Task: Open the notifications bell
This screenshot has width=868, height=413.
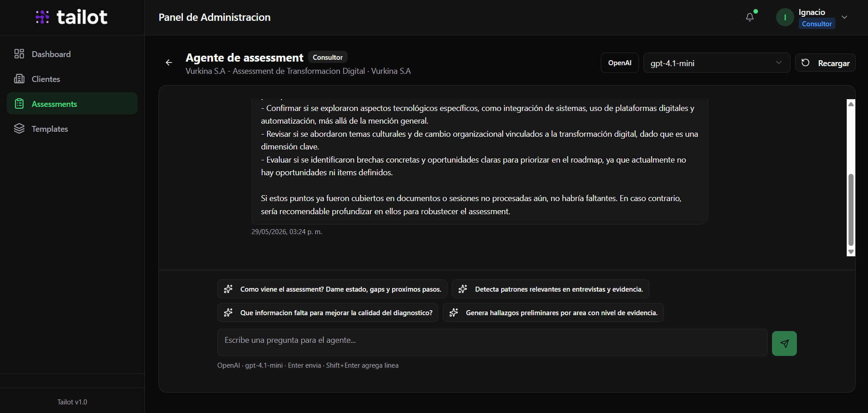Action: (750, 17)
